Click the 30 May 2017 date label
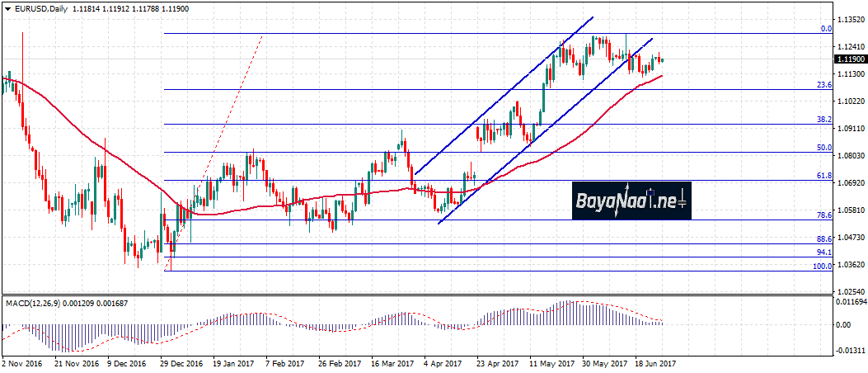This screenshot has height=373, width=868. click(x=603, y=363)
